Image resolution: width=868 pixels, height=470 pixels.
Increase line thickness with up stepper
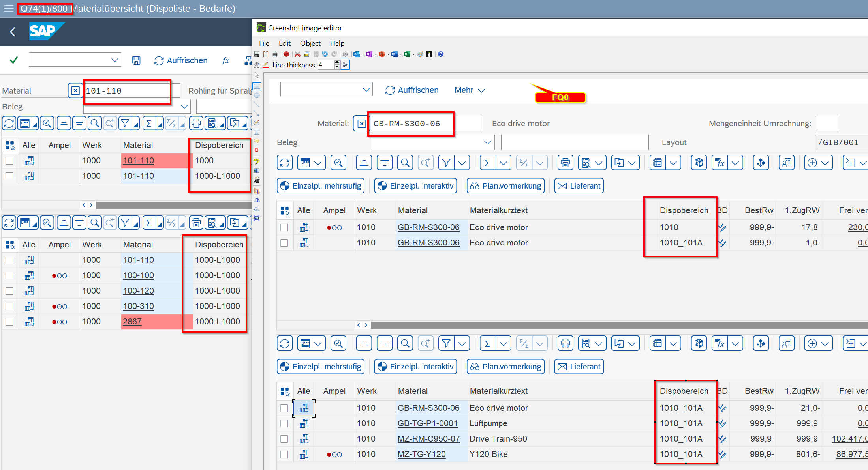[x=337, y=62]
